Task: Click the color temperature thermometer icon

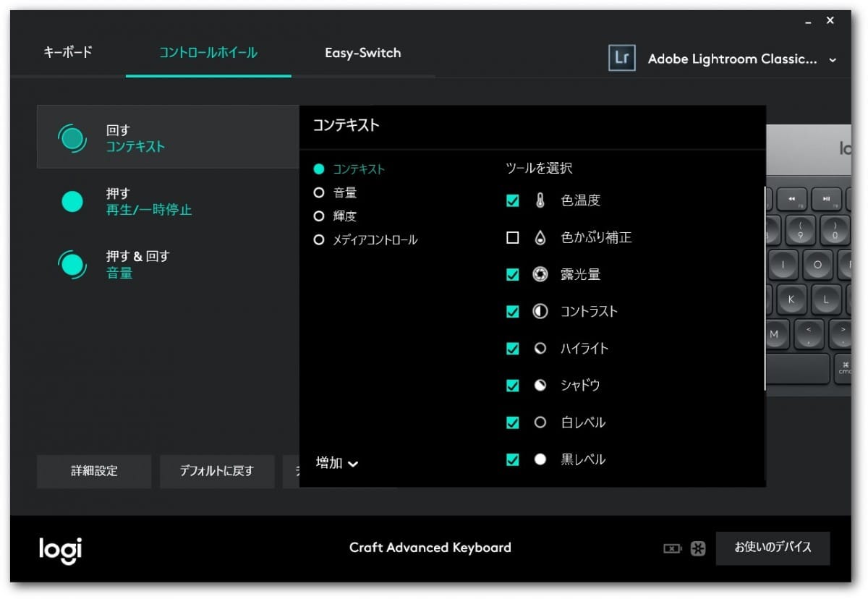Action: (x=540, y=201)
